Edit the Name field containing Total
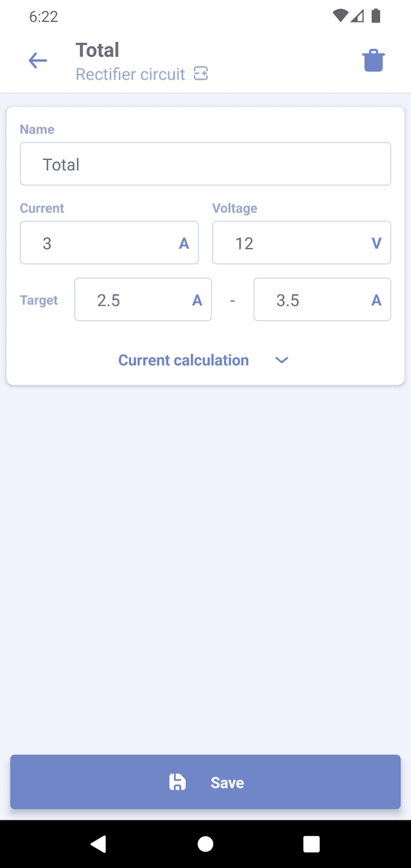 pos(205,164)
